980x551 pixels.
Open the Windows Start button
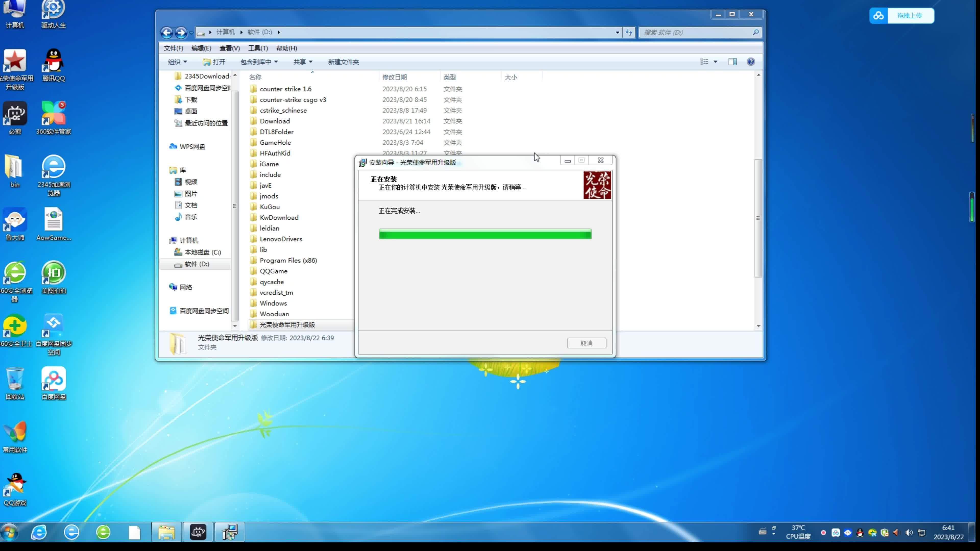(10, 532)
